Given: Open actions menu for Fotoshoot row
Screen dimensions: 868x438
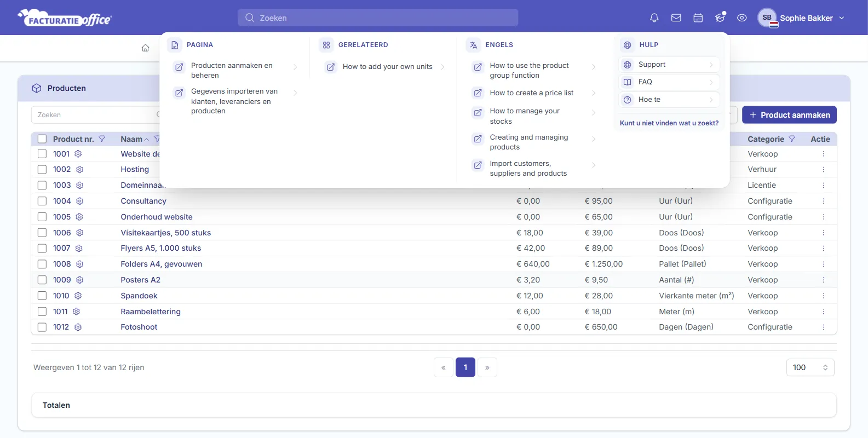Looking at the screenshot, I should pyautogui.click(x=823, y=327).
